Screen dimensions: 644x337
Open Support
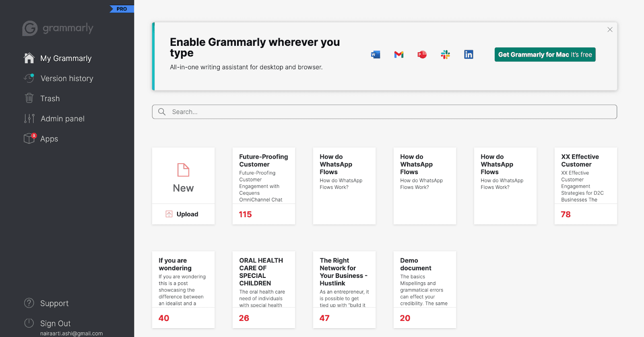pyautogui.click(x=54, y=303)
